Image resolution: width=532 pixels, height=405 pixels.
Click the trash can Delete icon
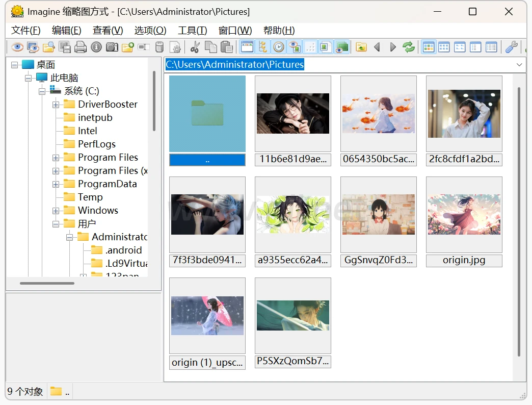tap(159, 47)
